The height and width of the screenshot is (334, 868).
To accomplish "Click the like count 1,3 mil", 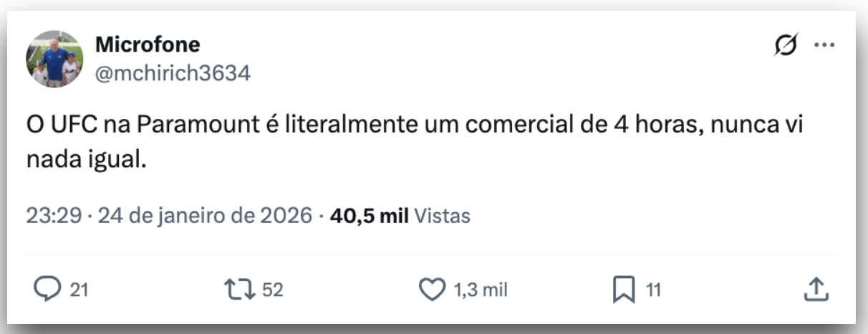I will (481, 290).
